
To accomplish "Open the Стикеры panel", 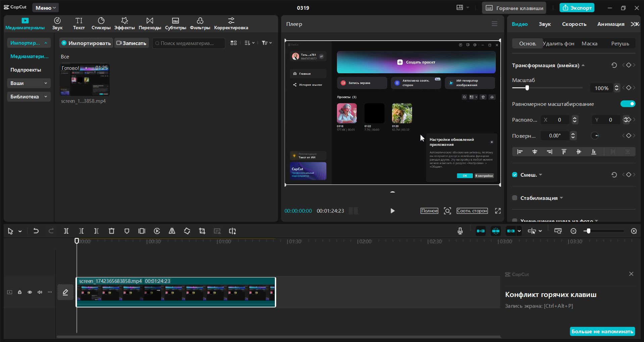I will pos(101,24).
